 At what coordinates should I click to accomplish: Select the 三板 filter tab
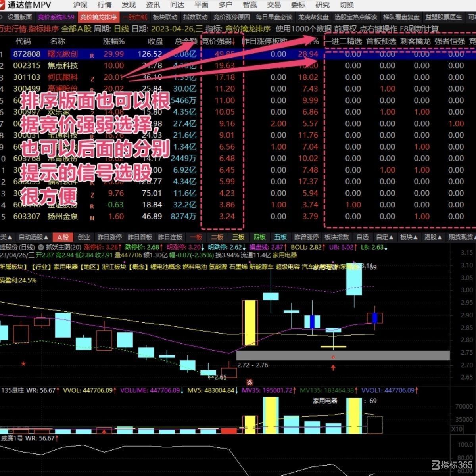click(238, 237)
